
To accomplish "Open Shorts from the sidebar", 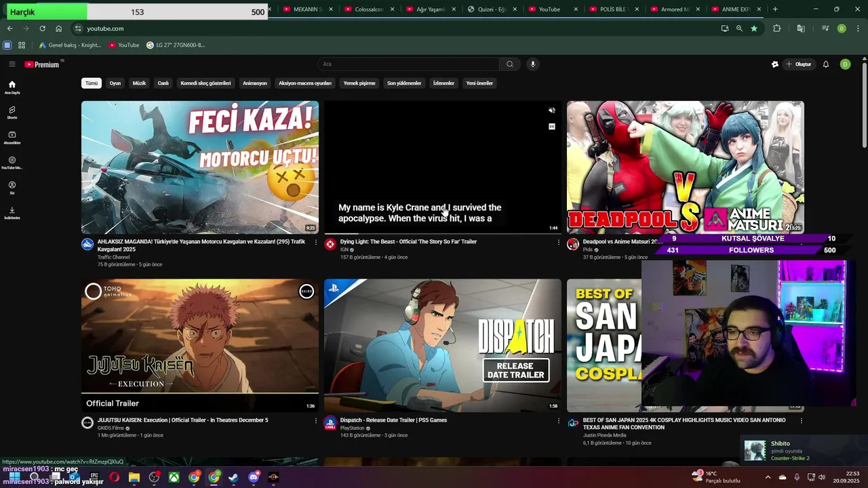I will coord(12,113).
